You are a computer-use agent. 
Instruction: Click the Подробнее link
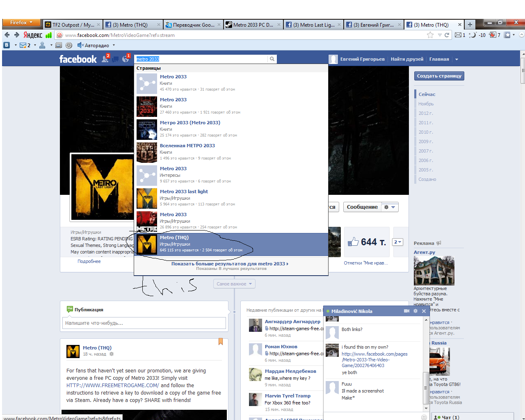click(x=89, y=261)
